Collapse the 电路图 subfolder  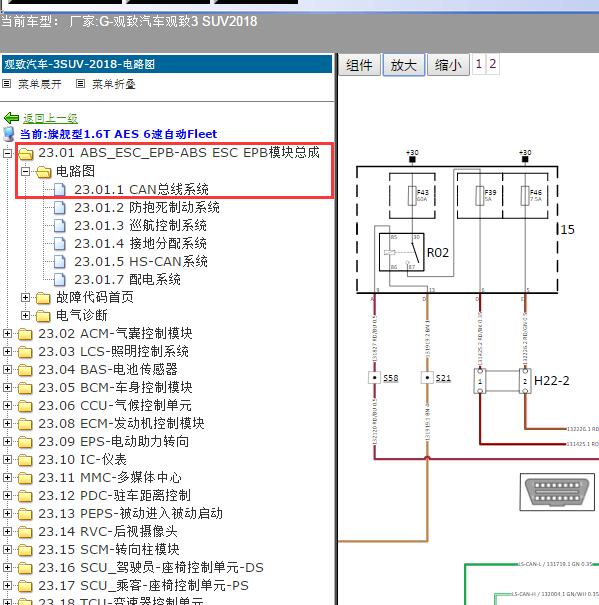click(x=25, y=171)
